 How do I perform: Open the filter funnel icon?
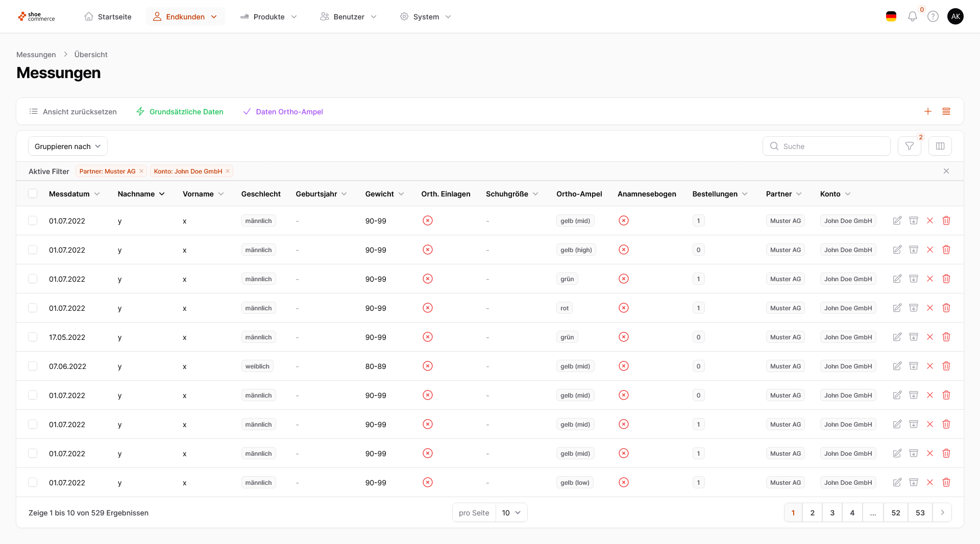(909, 146)
